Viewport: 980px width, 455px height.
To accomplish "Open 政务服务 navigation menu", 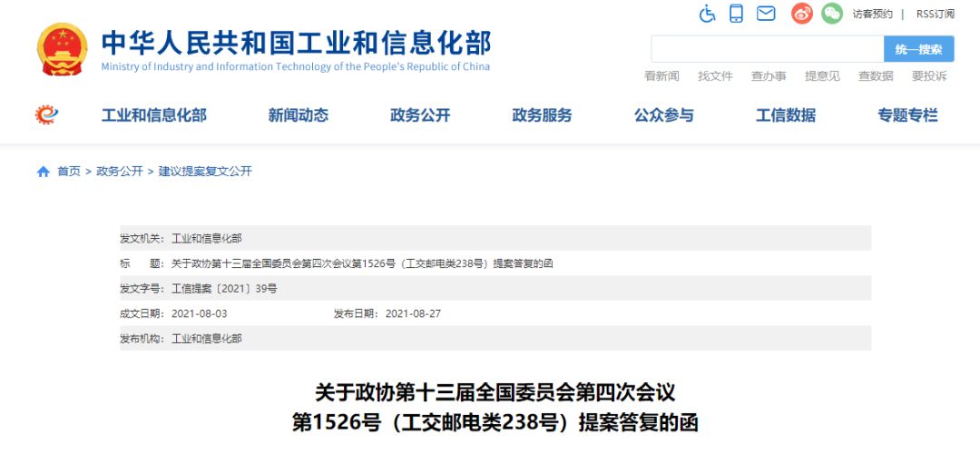I will tap(542, 115).
